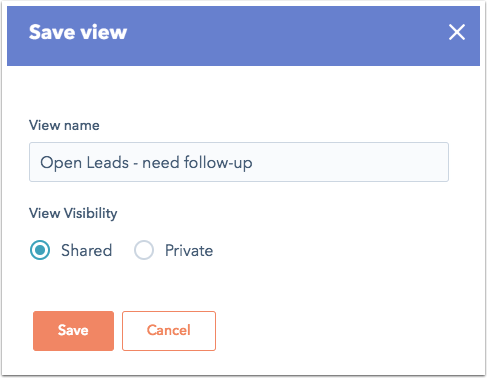This screenshot has width=487, height=378.
Task: Place cursor on word "need" in name field
Action: coord(161,163)
